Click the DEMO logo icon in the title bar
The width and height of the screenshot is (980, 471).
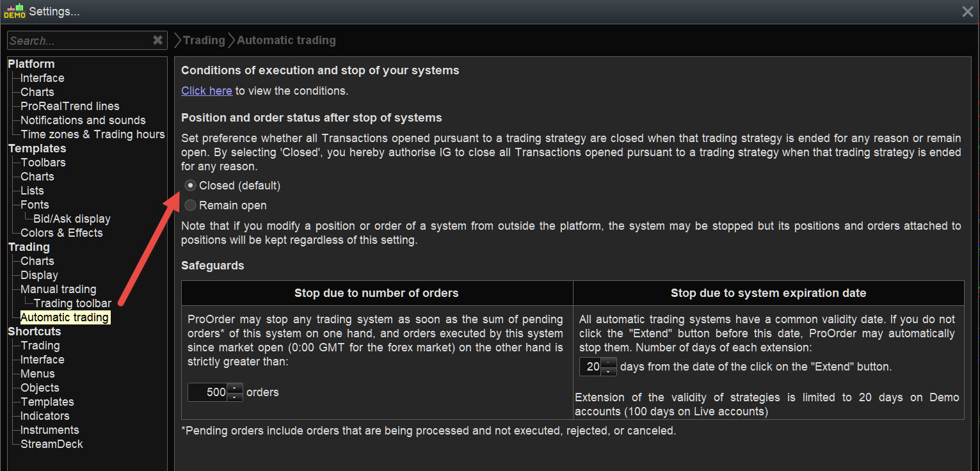pyautogui.click(x=14, y=11)
